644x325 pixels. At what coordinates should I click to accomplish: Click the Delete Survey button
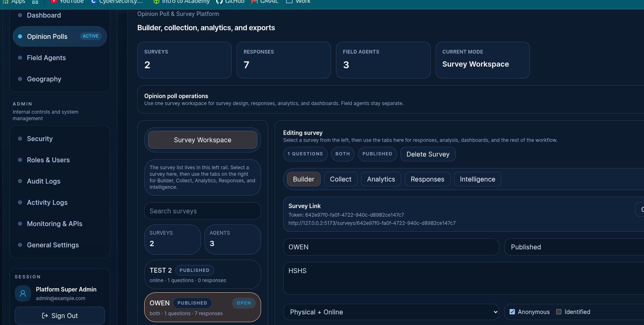tap(428, 154)
